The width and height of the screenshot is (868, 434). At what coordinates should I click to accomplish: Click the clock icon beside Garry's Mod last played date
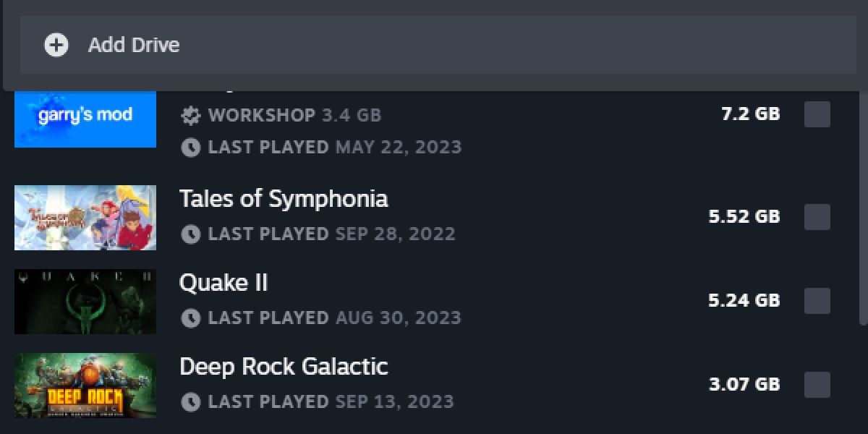pyautogui.click(x=191, y=147)
